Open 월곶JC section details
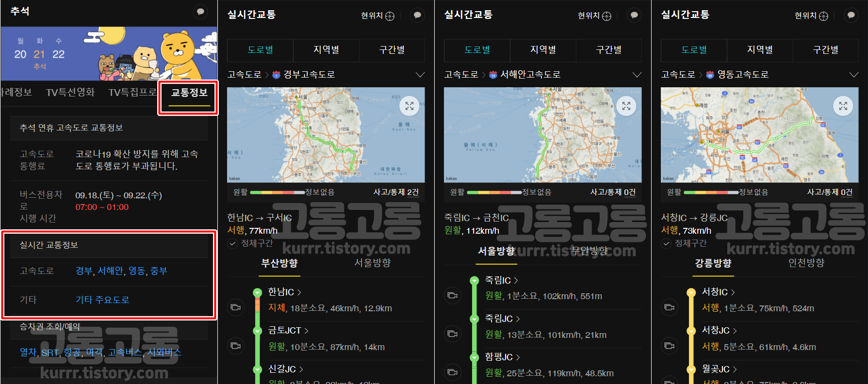The image size is (868, 384). pyautogui.click(x=720, y=369)
